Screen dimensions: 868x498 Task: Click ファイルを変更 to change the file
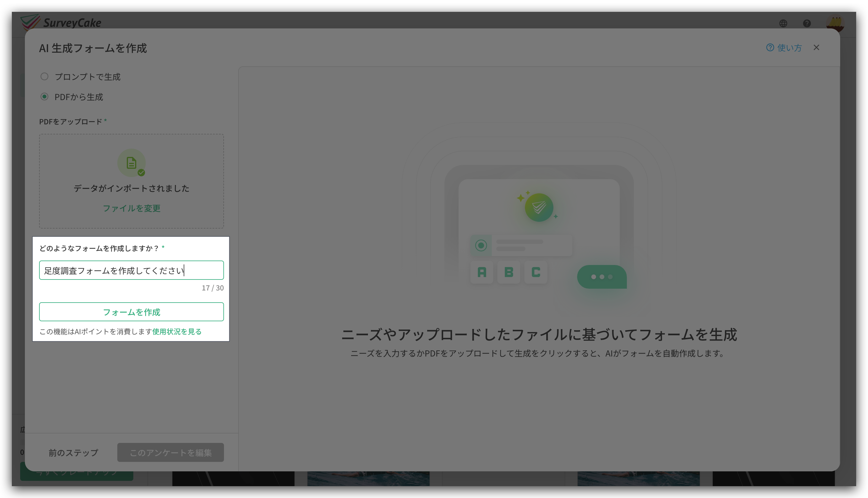tap(131, 208)
